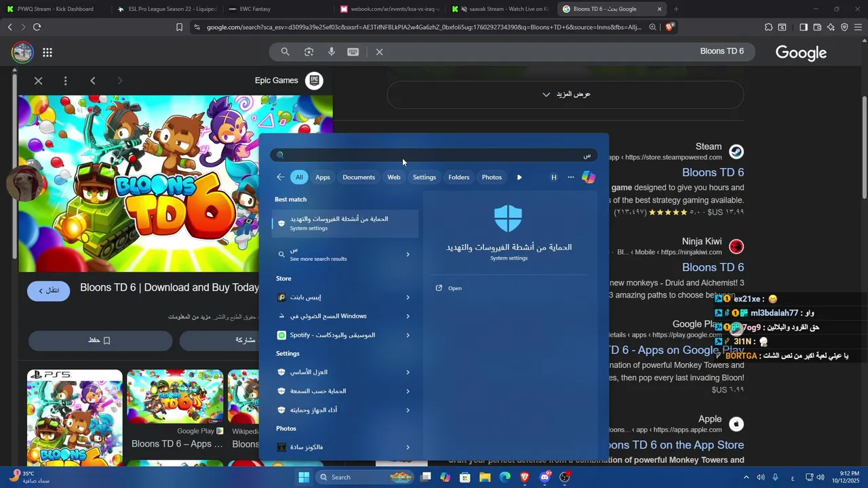Open a new browser tab
The width and height of the screenshot is (868, 488).
(x=676, y=9)
